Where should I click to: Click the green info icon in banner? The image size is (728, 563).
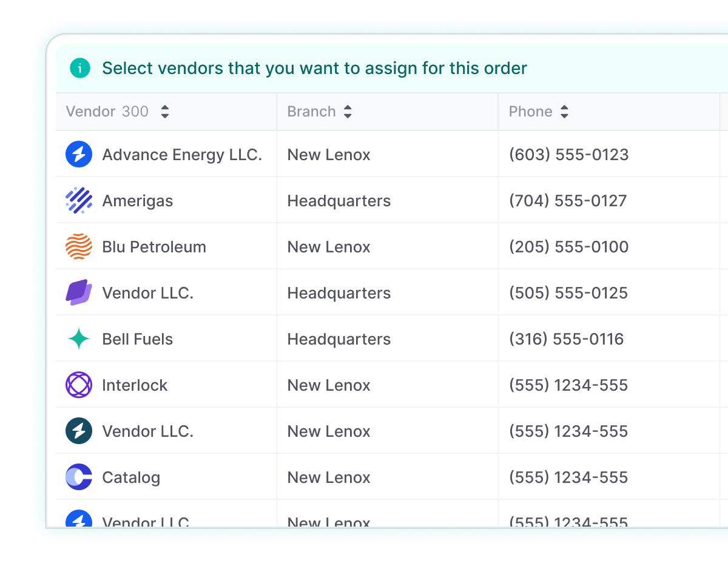point(79,68)
